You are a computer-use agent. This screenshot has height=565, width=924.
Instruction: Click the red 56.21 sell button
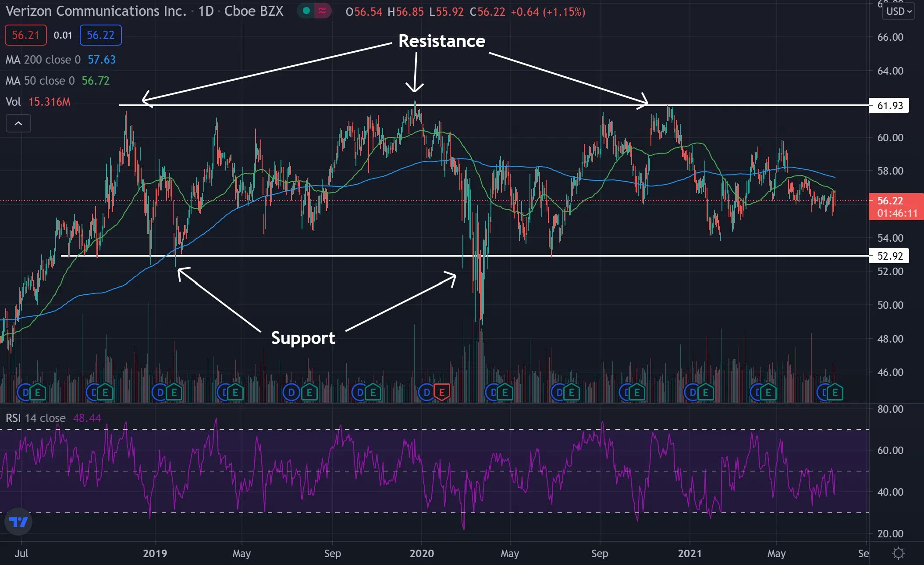pos(25,35)
